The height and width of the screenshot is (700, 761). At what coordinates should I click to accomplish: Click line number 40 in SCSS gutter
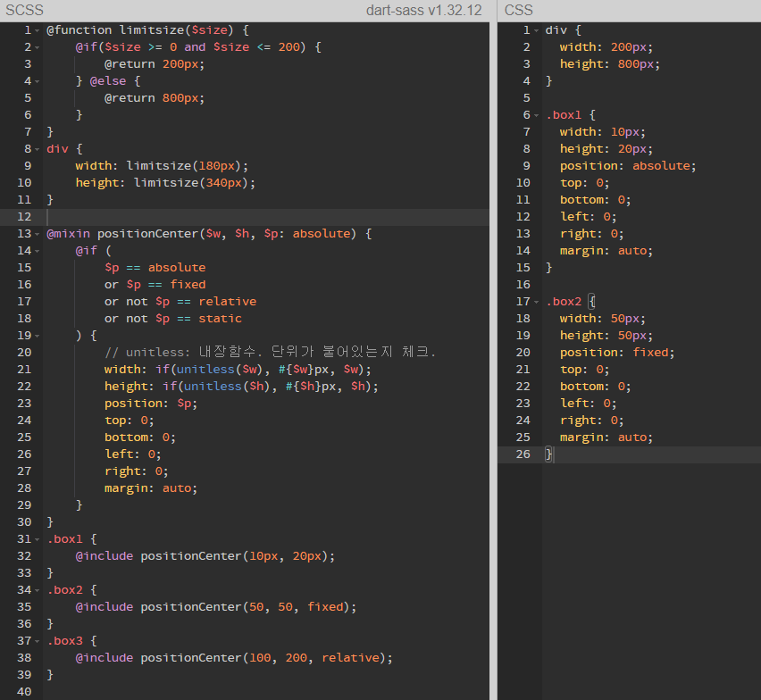pos(24,692)
